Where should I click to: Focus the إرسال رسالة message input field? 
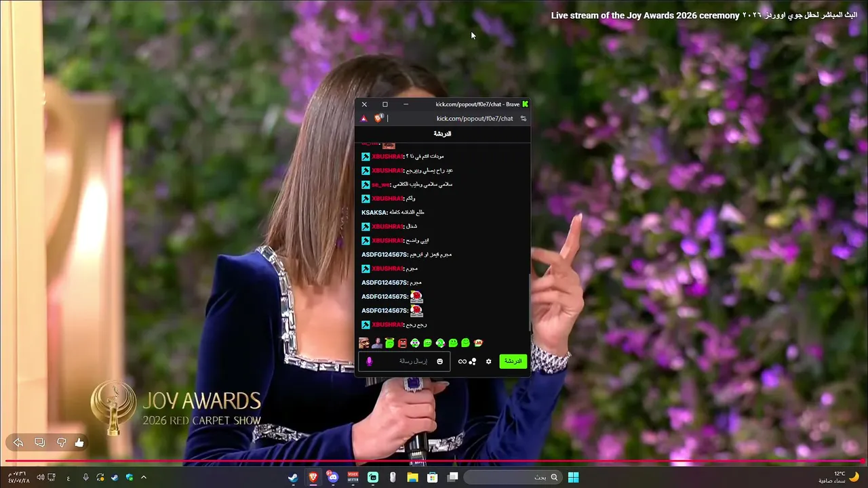click(x=406, y=361)
